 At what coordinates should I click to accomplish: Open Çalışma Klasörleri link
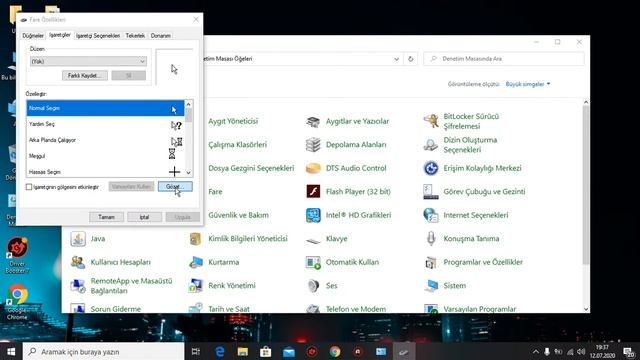point(238,144)
